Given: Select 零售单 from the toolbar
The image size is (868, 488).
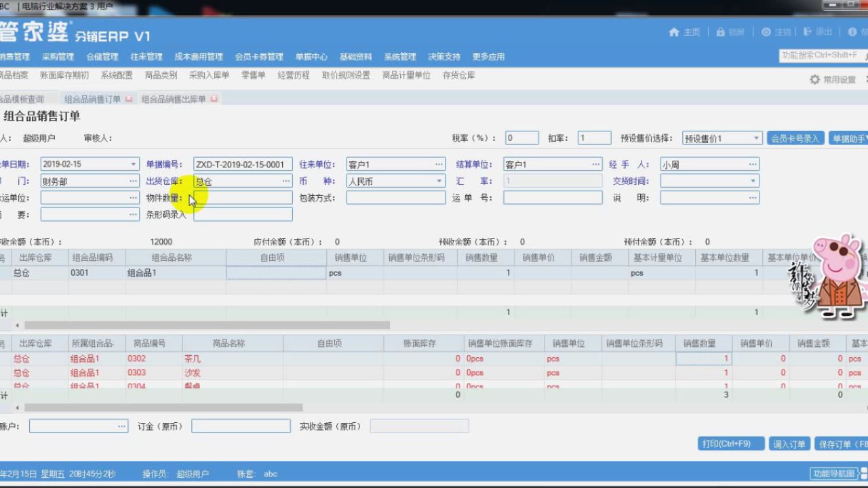Looking at the screenshot, I should tap(252, 75).
